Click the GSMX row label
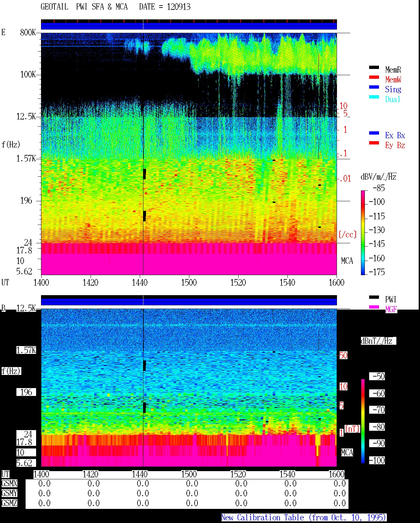The width and height of the screenshot is (420, 523). (x=9, y=483)
